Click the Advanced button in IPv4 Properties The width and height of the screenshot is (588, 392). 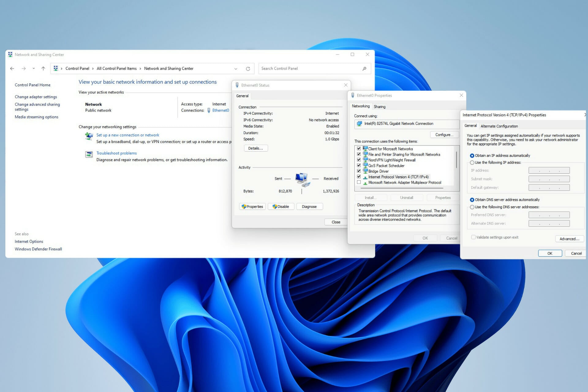[x=569, y=239]
